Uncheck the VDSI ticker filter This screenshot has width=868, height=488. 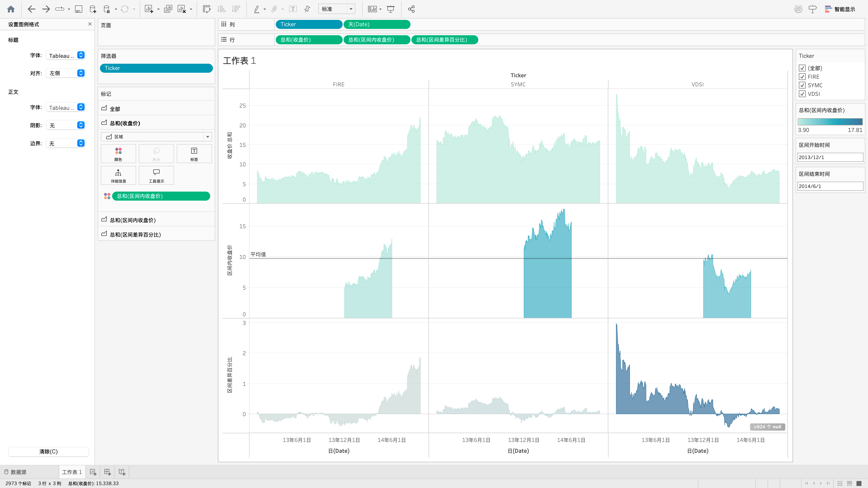pyautogui.click(x=802, y=94)
